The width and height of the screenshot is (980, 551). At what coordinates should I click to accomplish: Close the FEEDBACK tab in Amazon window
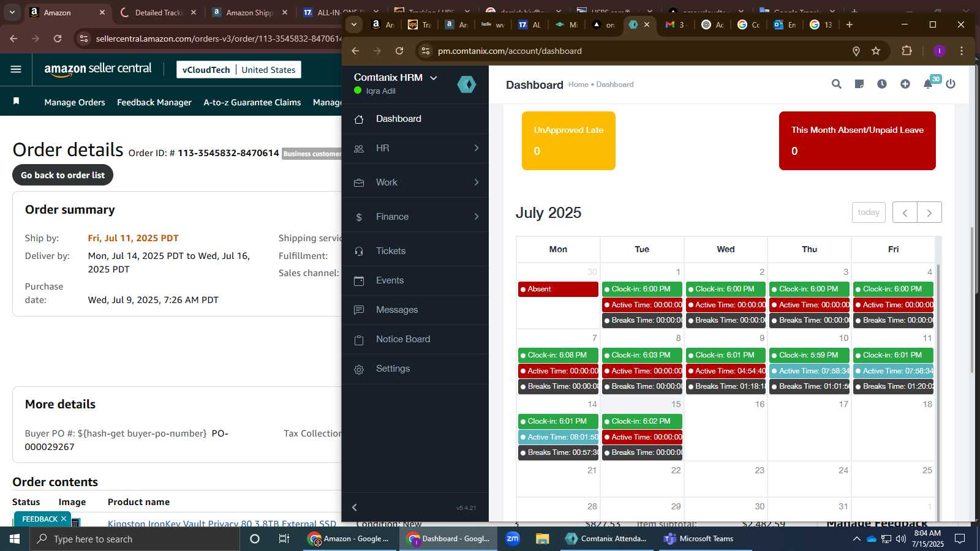64,519
